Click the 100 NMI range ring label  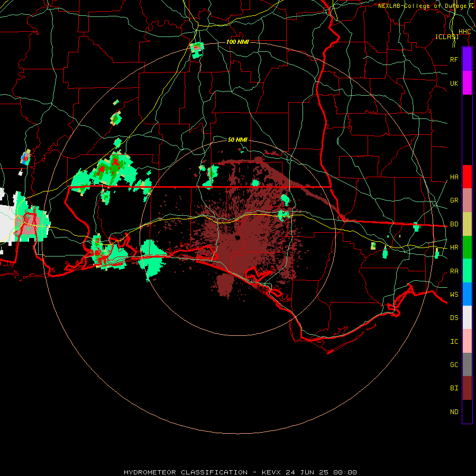(x=237, y=42)
